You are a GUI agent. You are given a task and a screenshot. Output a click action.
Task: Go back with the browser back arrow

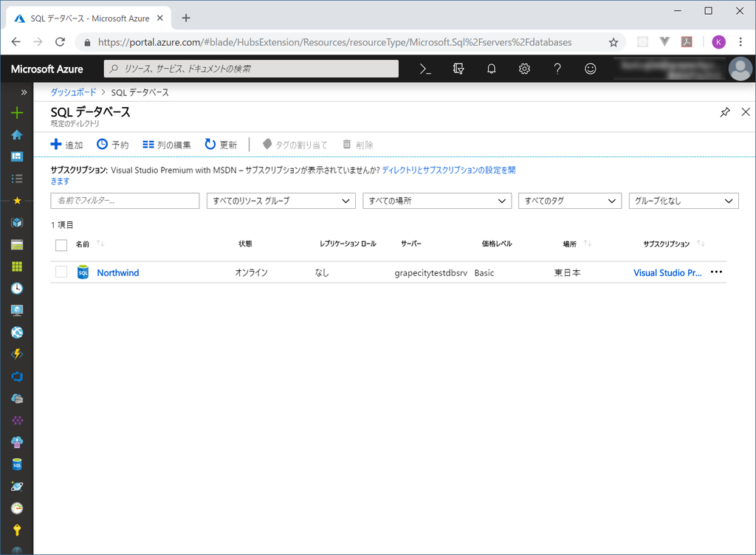(16, 42)
